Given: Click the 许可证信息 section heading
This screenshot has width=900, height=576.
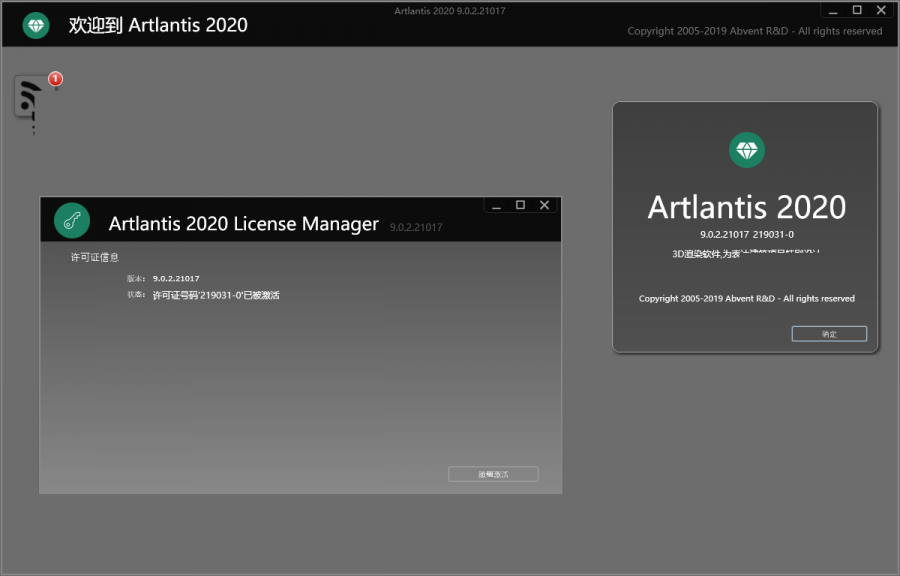Looking at the screenshot, I should [95, 257].
